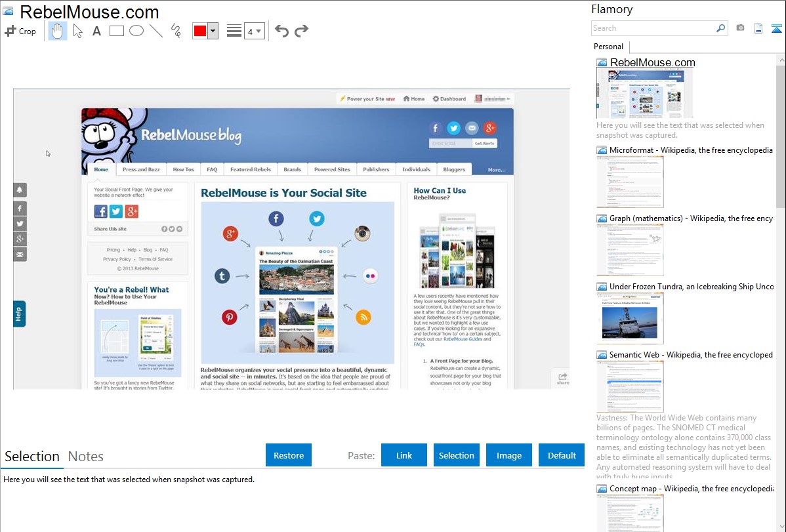
Task: Select the arrow pointer tool
Action: click(x=77, y=31)
